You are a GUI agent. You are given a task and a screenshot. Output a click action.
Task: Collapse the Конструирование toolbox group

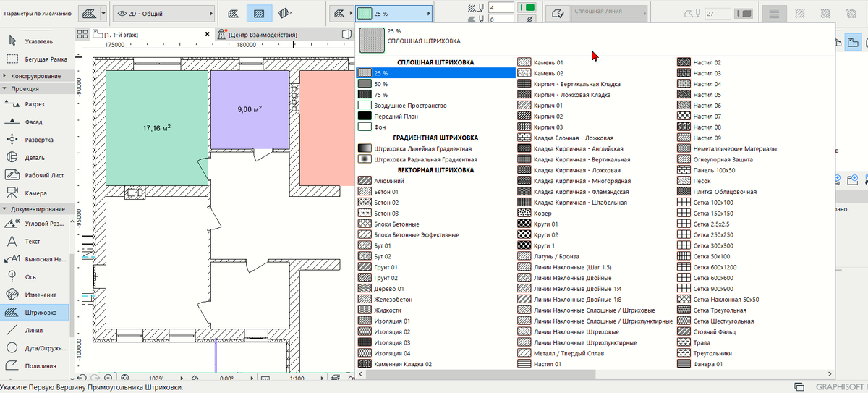[x=36, y=76]
